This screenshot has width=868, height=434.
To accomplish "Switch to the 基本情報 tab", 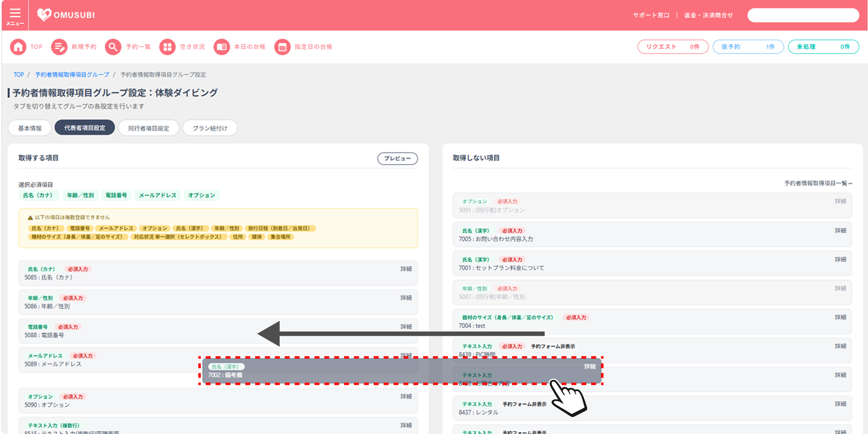I will point(30,128).
